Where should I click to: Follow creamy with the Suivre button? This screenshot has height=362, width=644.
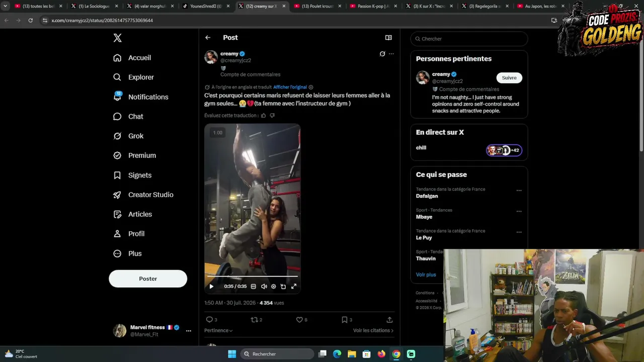pos(509,78)
